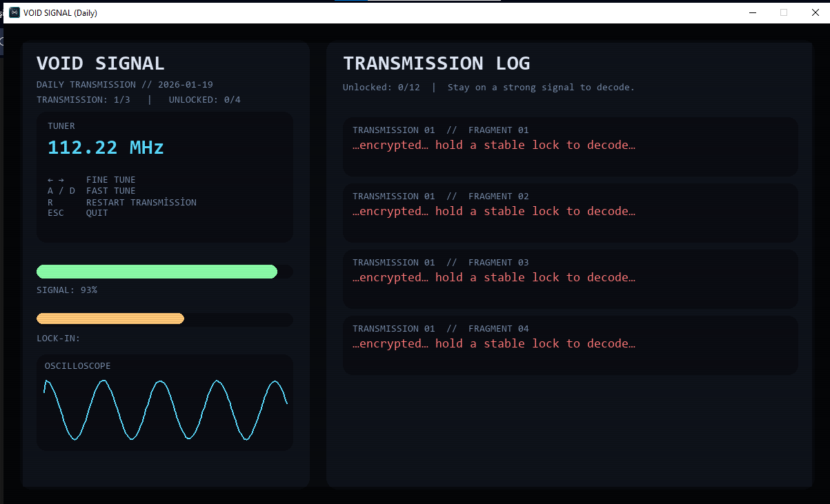830x504 pixels.
Task: Click the green signal strength bar
Action: pyautogui.click(x=157, y=272)
